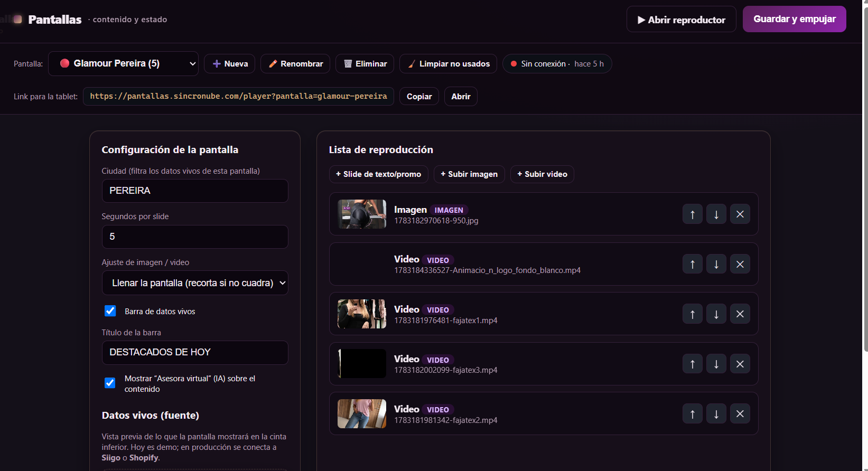Uncheck Mostrar Asesora virtual (IA) option
Viewport: 868px width, 471px height.
point(110,383)
